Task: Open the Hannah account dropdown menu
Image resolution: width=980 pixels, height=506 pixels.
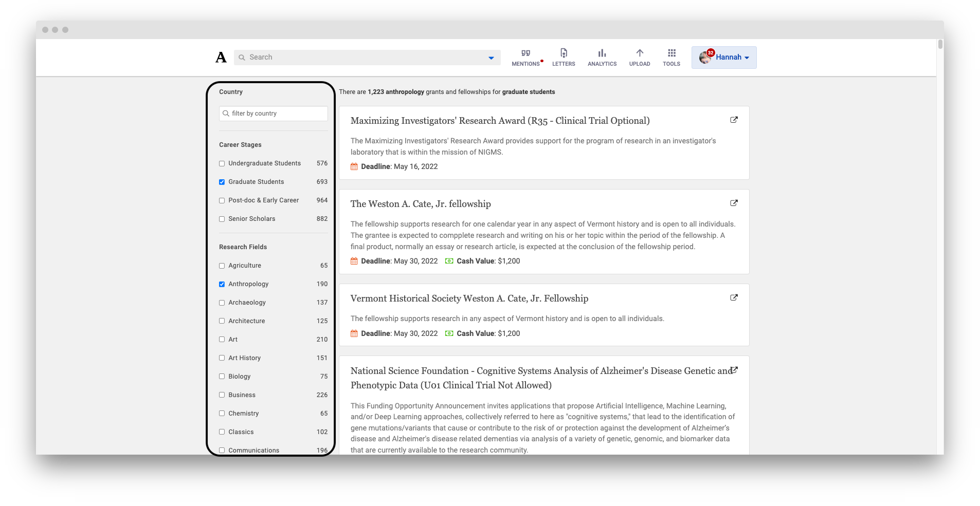Action: [724, 57]
